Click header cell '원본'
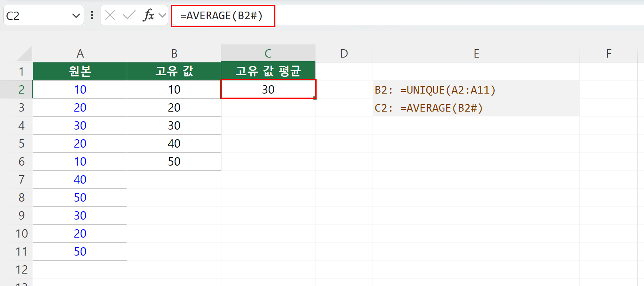The image size is (644, 286). (80, 71)
